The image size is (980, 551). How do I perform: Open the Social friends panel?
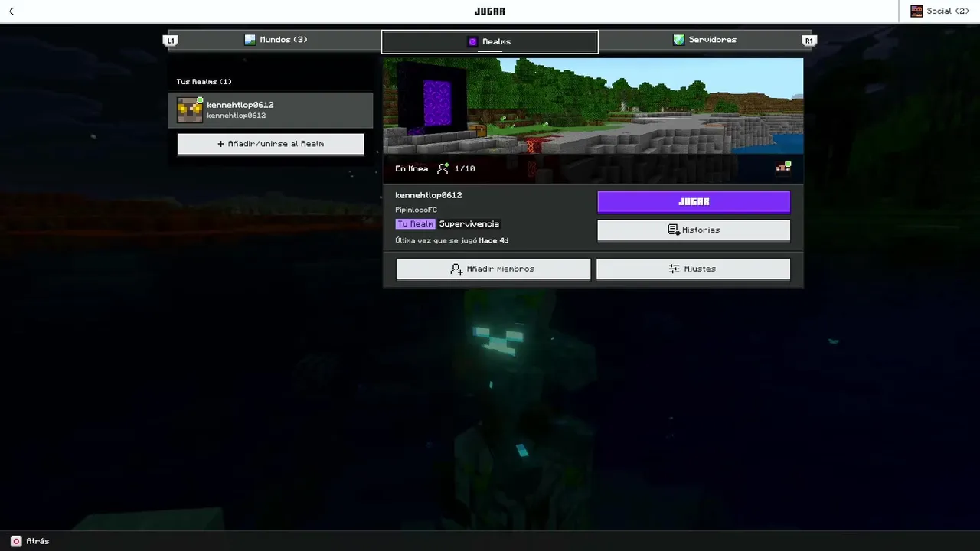pos(939,11)
